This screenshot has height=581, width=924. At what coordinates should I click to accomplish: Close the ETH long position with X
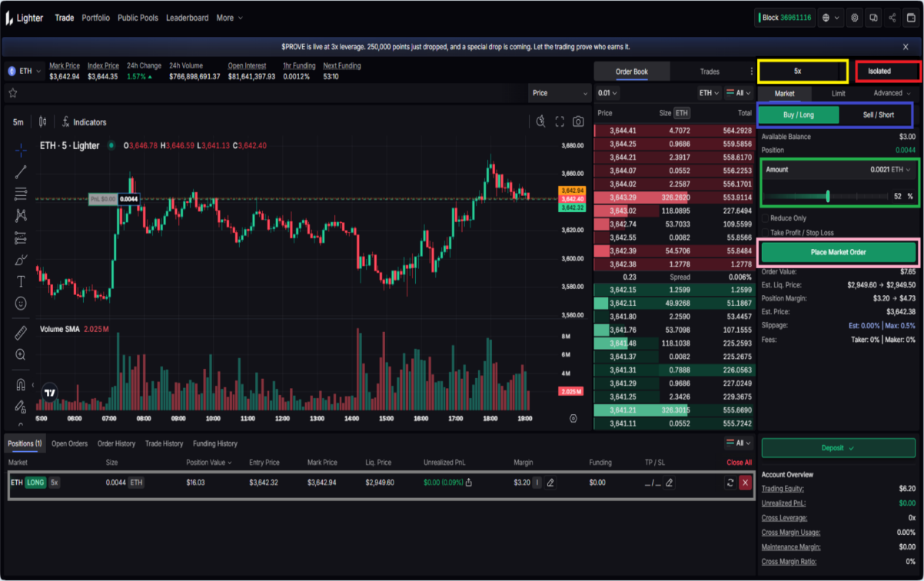tap(745, 483)
